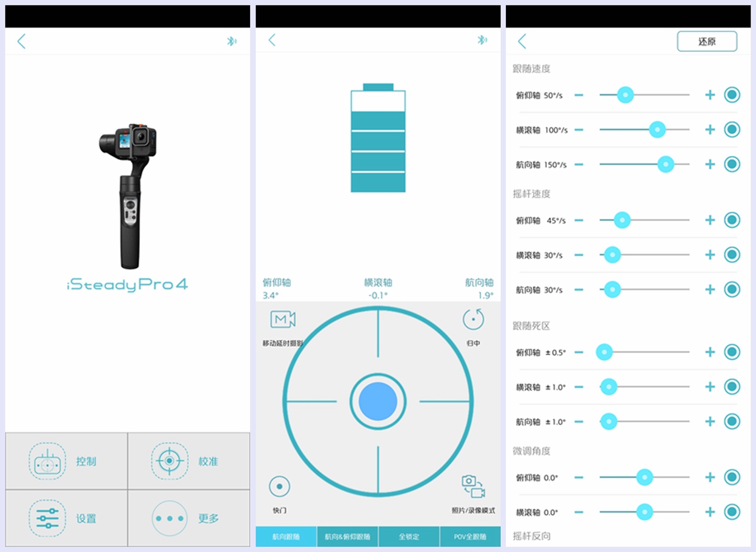
Task: Increase 航向轴 150°/s with plus
Action: [x=710, y=164]
